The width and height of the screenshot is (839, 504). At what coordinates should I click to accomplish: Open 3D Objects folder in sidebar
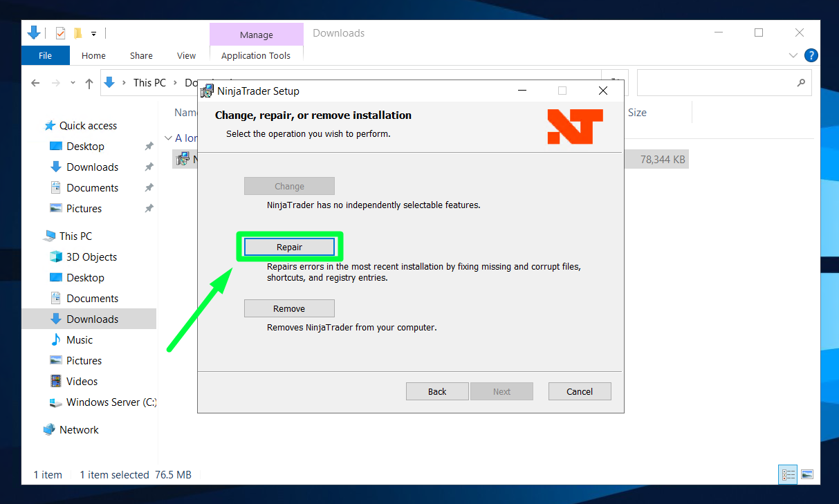[91, 256]
